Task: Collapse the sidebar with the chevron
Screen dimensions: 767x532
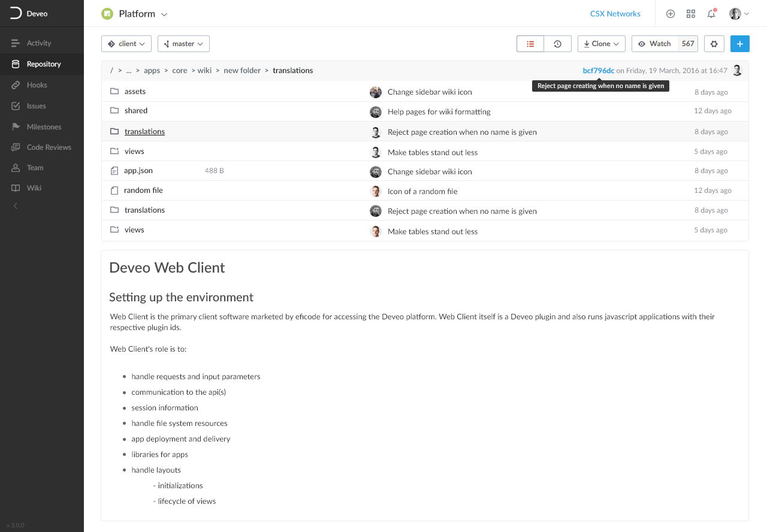Action: pos(16,206)
